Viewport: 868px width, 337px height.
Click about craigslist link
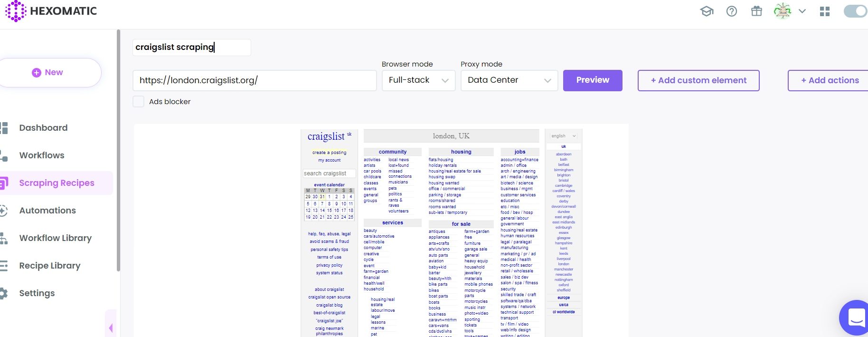pyautogui.click(x=329, y=289)
